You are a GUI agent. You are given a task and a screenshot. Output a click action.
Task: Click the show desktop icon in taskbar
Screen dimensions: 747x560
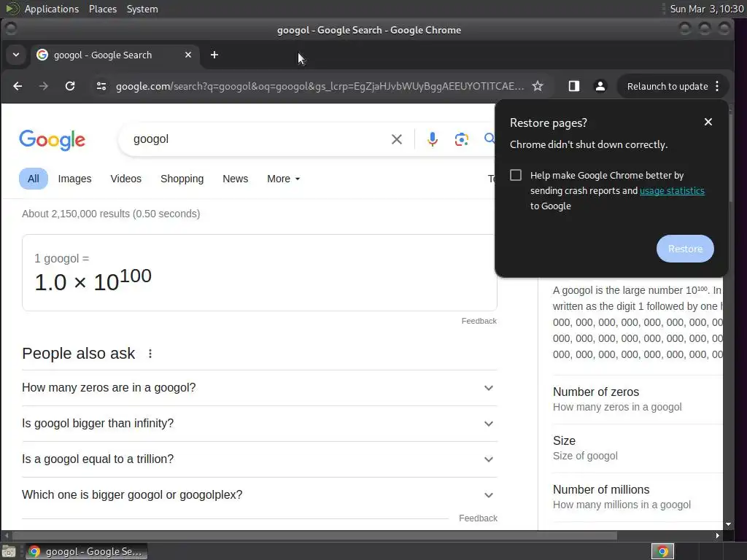coord(9,551)
